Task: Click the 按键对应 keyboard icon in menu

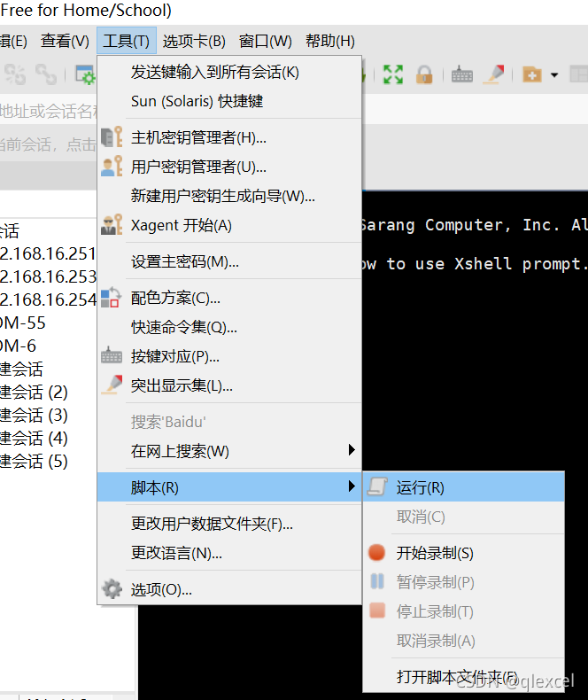Action: [x=112, y=356]
